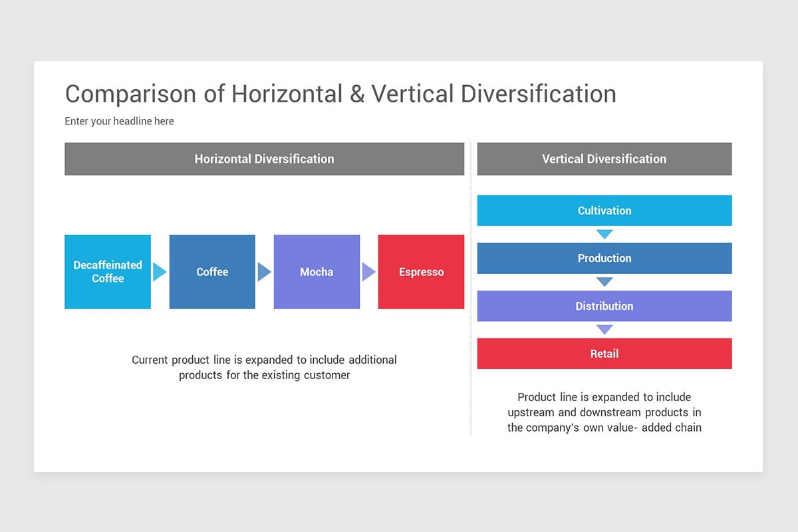798x532 pixels.
Task: Click the Production bar
Action: [x=604, y=258]
